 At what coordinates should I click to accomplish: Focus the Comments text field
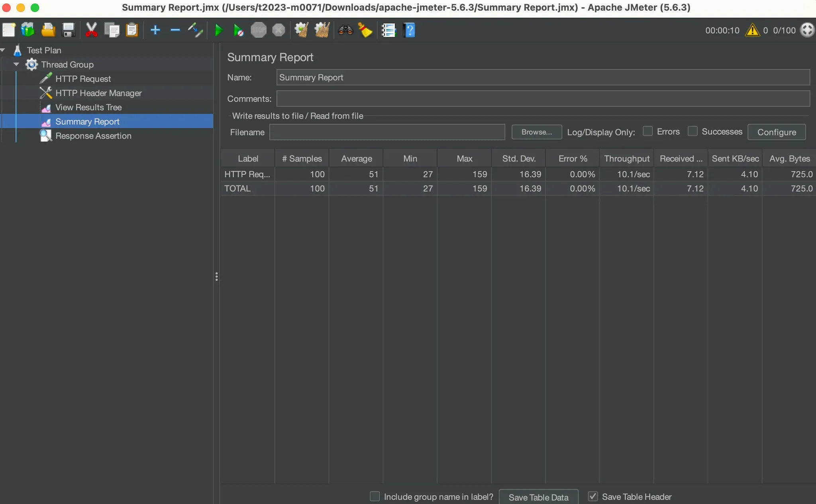click(543, 99)
